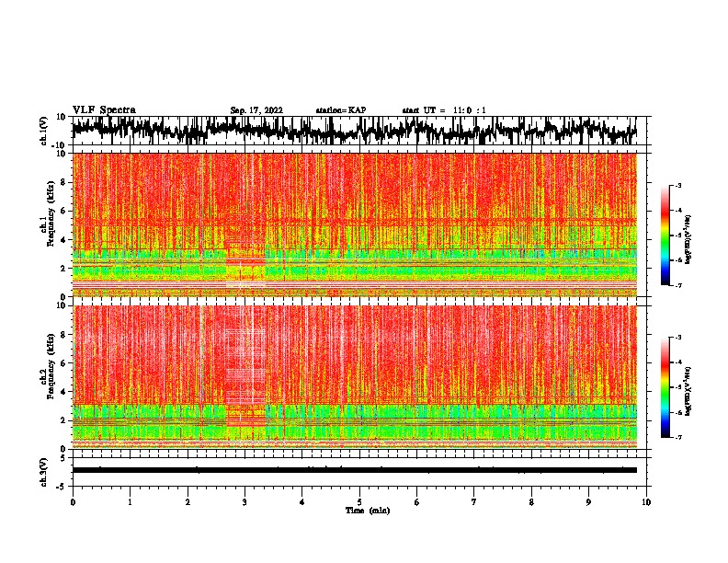This screenshot has height=563, width=728.
Task: Click time axis tick label "5"
Action: (359, 501)
